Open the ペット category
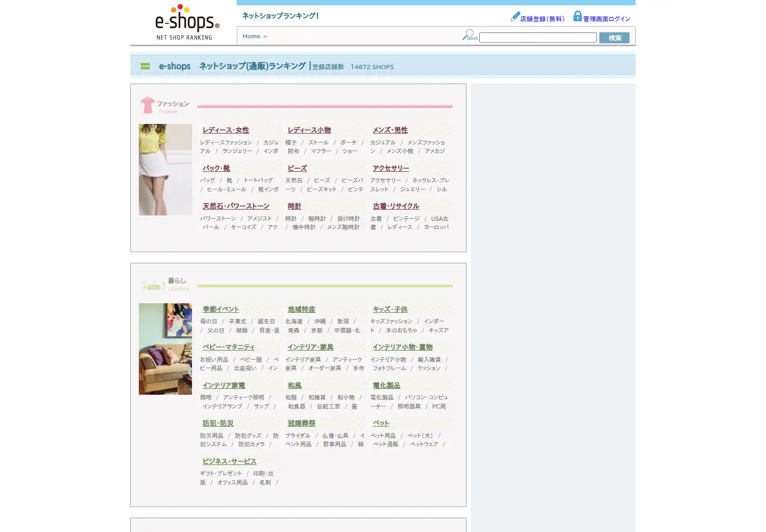 coord(381,423)
